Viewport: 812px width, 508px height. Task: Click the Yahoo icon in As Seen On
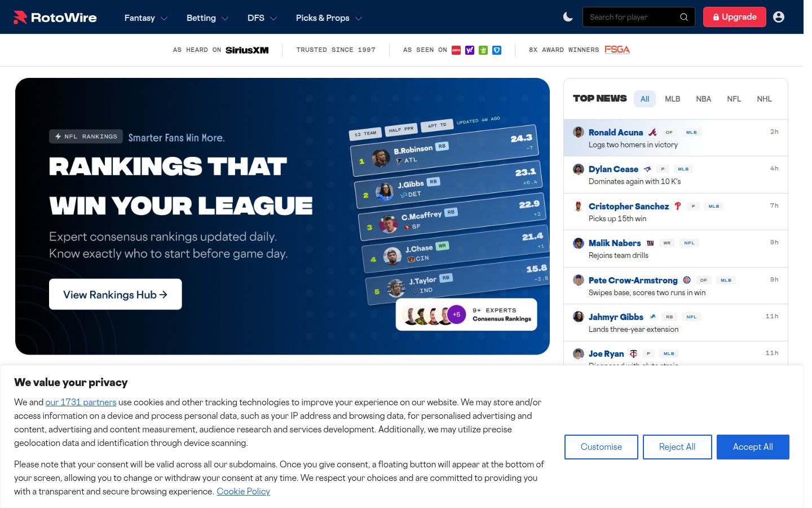tap(470, 50)
